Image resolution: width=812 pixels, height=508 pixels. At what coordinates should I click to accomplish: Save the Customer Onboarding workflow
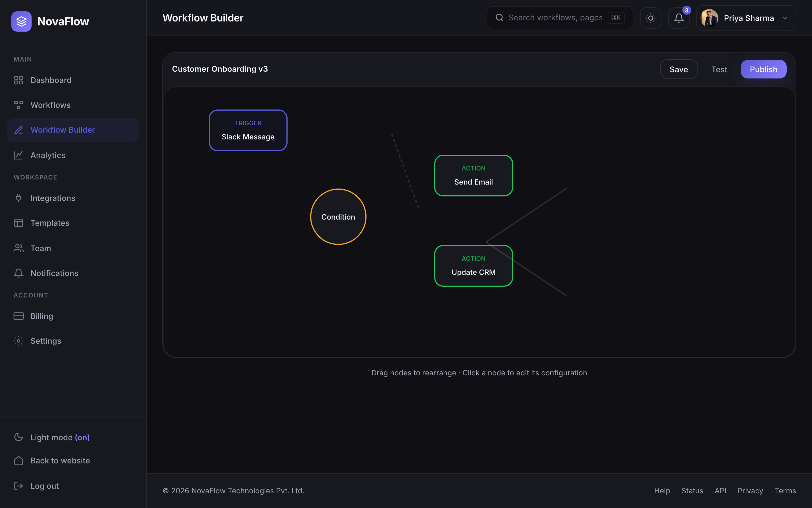click(x=678, y=69)
